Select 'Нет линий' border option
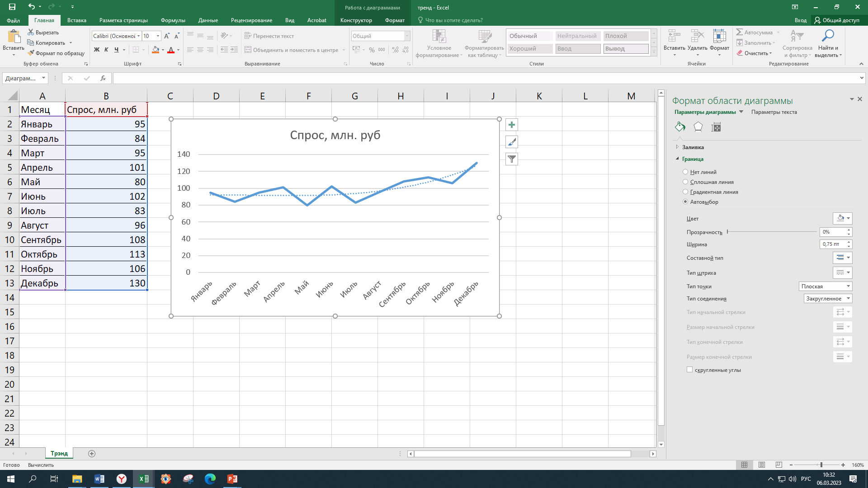Screen dimensions: 868x488 (685, 172)
